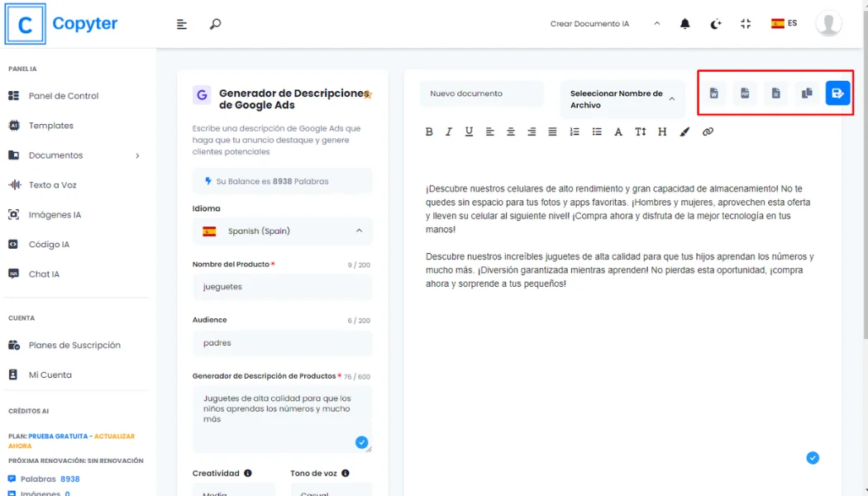The width and height of the screenshot is (868, 496).
Task: Copy document text to clipboard
Action: click(x=807, y=93)
